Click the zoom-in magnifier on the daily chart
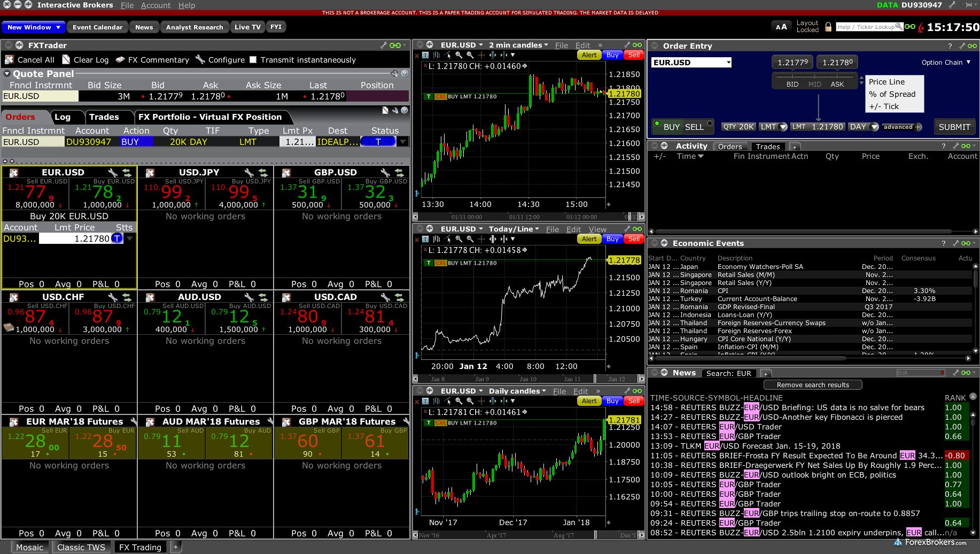The height and width of the screenshot is (554, 980). (x=459, y=401)
